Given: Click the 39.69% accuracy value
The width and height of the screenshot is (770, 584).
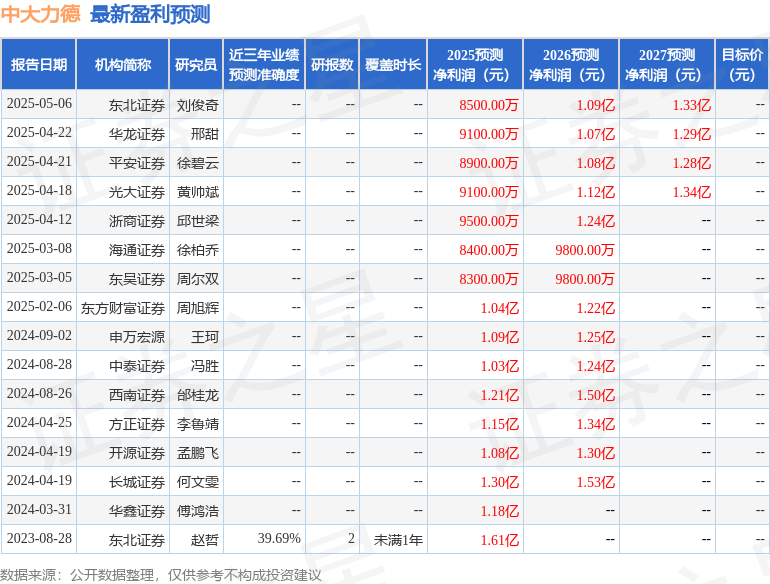Looking at the screenshot, I should click(279, 538).
